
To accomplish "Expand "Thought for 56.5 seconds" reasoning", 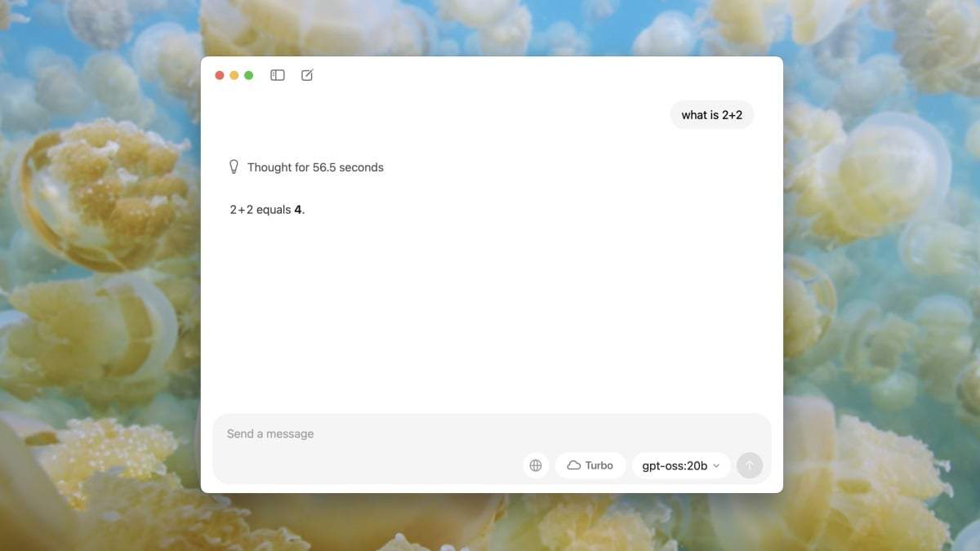I will (315, 167).
